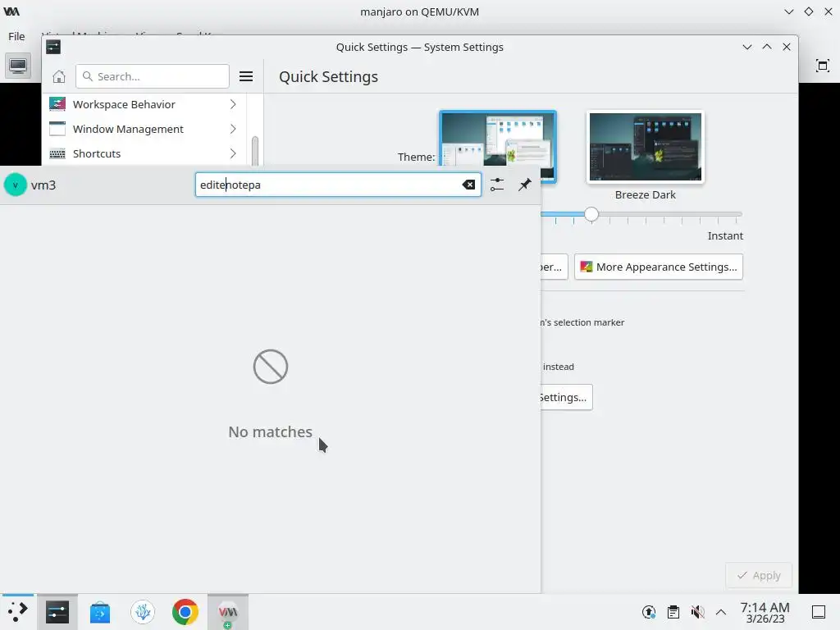Adjust the animation speed slider handle
Image resolution: width=840 pixels, height=630 pixels.
click(x=591, y=214)
